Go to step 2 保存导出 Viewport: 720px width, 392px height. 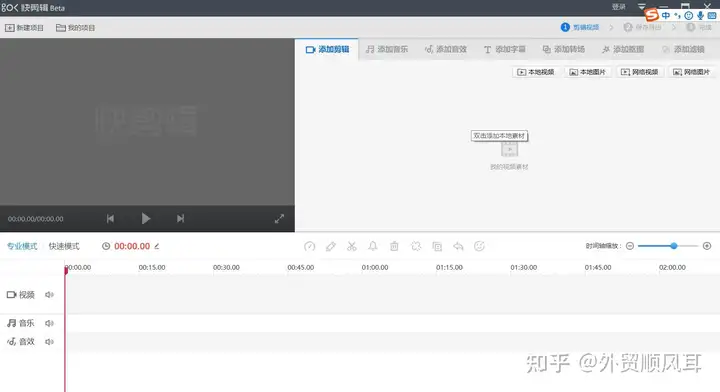[642, 28]
